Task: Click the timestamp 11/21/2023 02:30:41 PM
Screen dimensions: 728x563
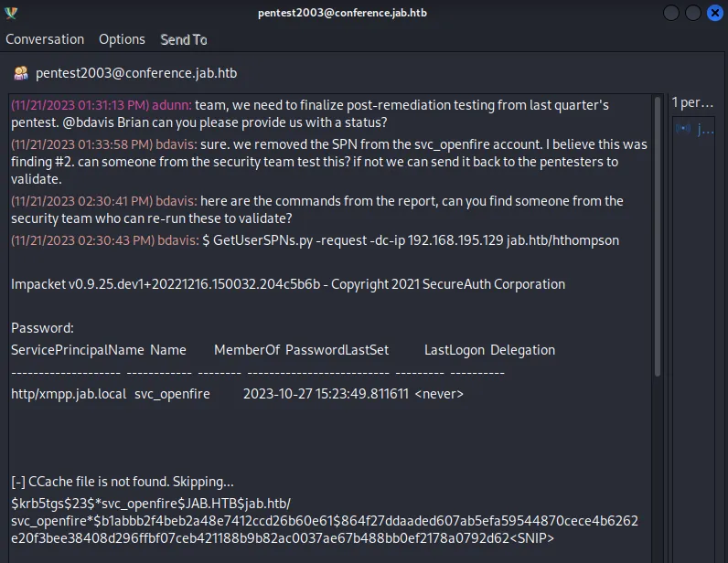Action: (81, 201)
